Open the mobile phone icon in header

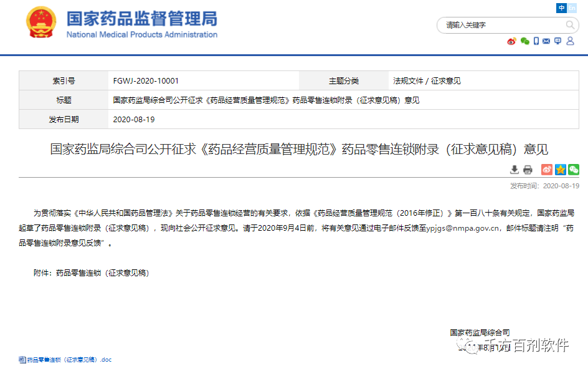tap(536, 41)
